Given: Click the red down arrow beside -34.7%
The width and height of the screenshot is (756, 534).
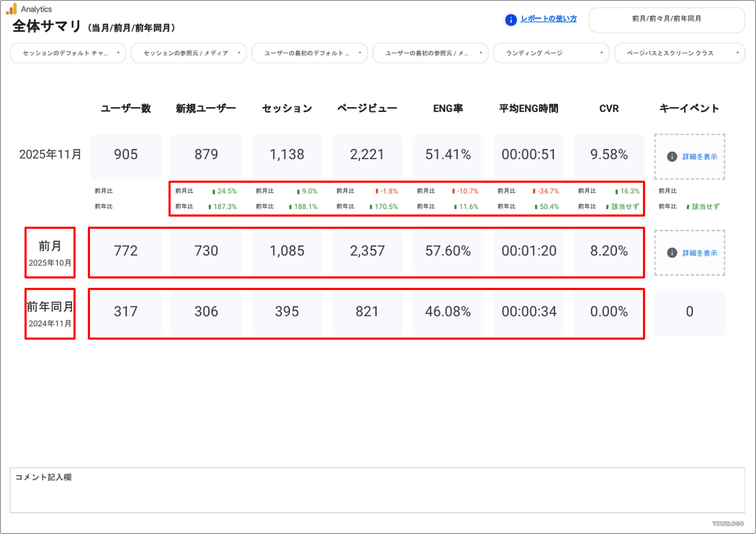Looking at the screenshot, I should pos(534,191).
